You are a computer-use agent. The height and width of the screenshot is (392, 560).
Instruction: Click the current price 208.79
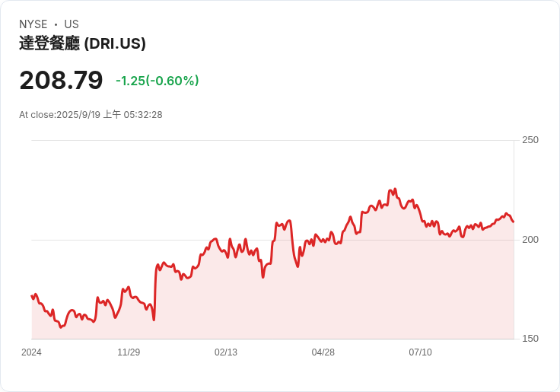[61, 81]
